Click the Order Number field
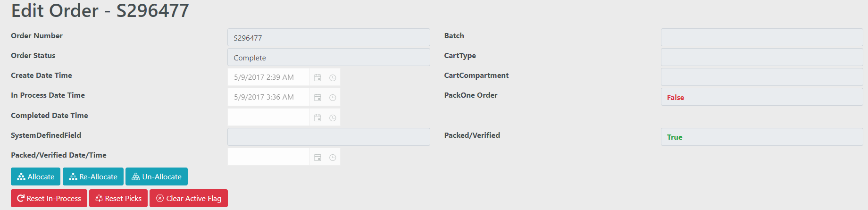The image size is (868, 210). tap(328, 38)
